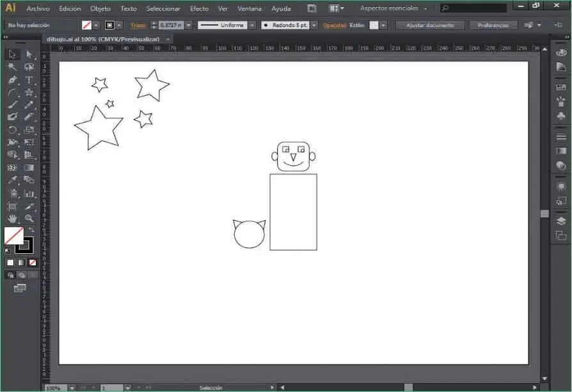
Task: Select the Eraser tool
Action: (x=29, y=117)
